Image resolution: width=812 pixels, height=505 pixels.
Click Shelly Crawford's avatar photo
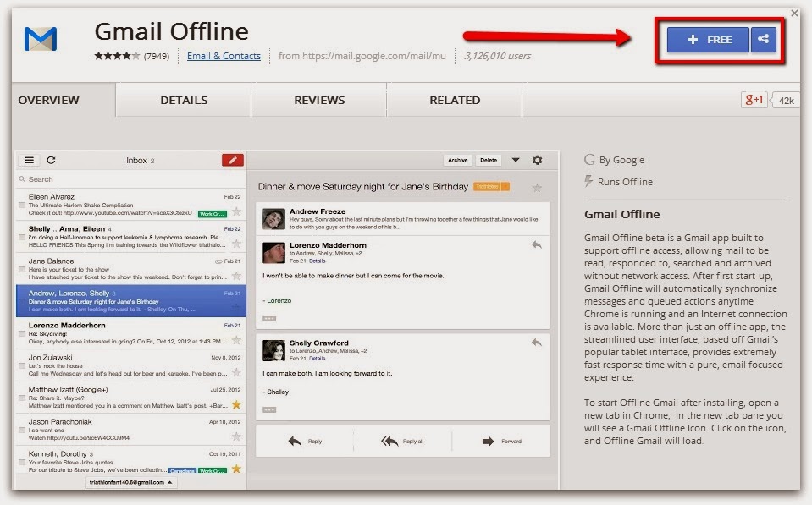click(x=274, y=350)
